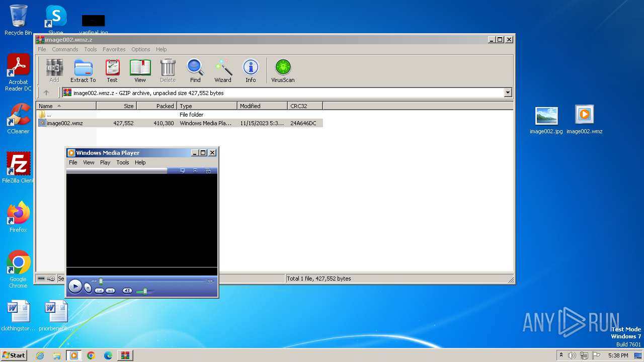Open the Start menu
This screenshot has width=644, height=362.
[14, 355]
